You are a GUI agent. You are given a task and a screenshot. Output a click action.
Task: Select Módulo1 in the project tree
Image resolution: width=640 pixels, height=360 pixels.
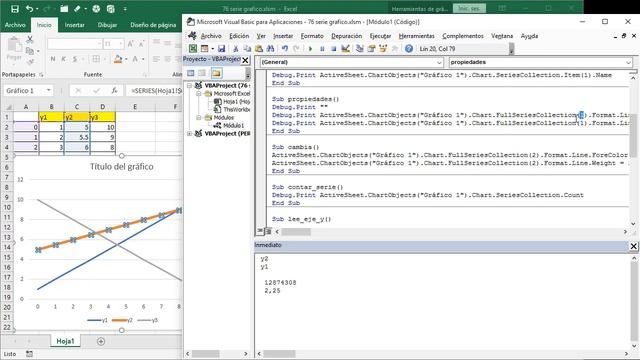[233, 126]
